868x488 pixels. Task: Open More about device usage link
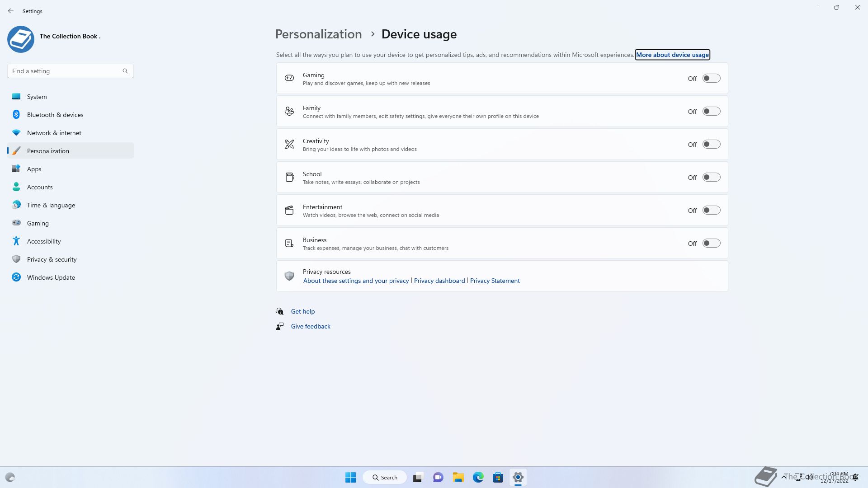point(672,55)
